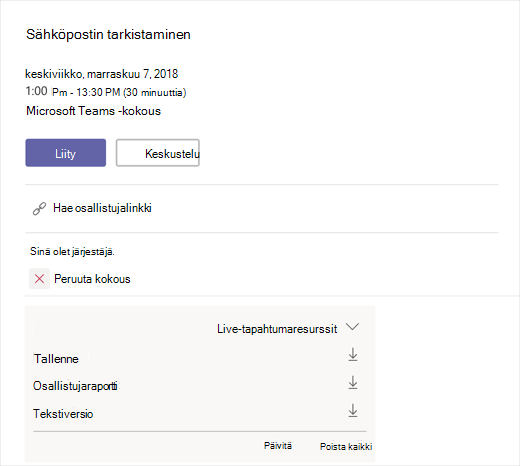Click Poista kaikki to delete all
520x466 pixels.
click(x=346, y=446)
